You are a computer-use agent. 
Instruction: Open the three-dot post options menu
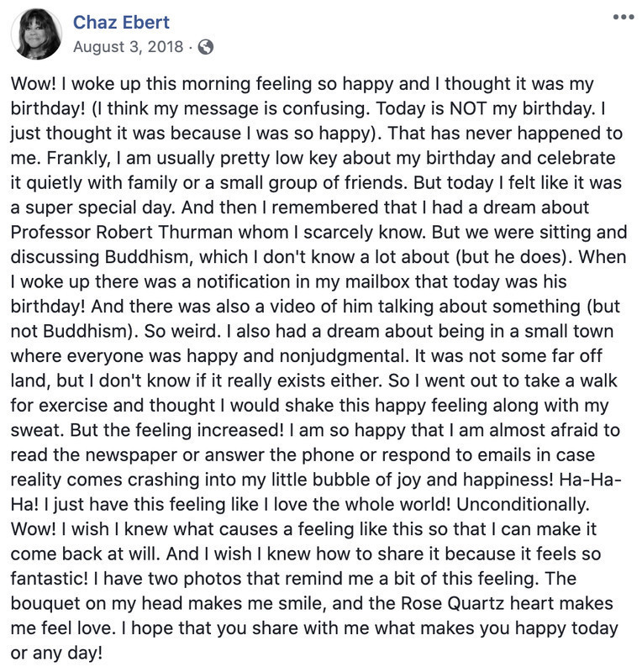point(624,17)
